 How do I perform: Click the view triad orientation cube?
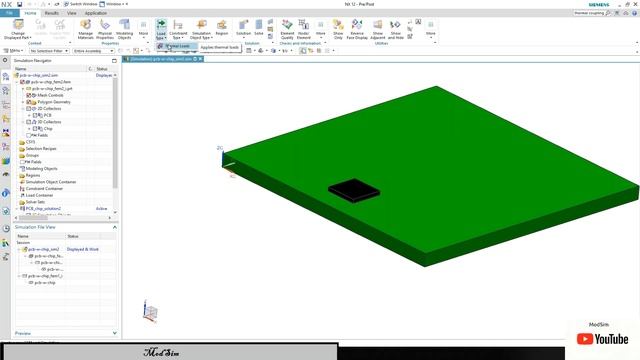150,312
